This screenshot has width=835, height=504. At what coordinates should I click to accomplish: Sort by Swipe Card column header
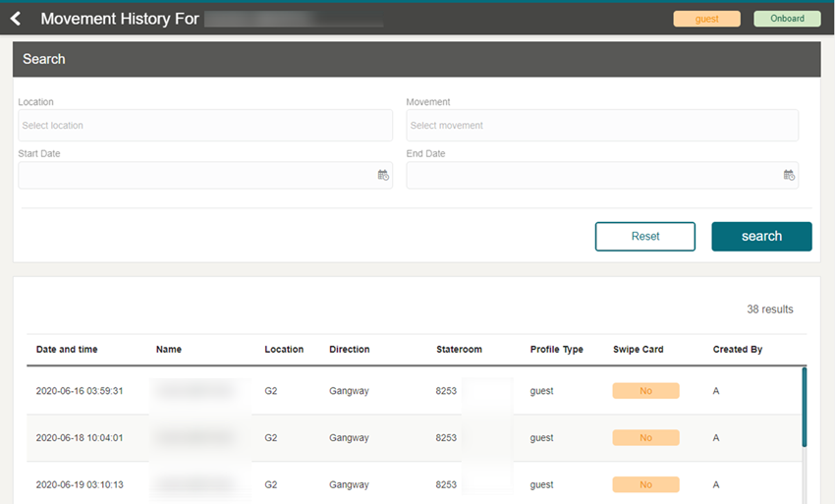[x=638, y=349]
